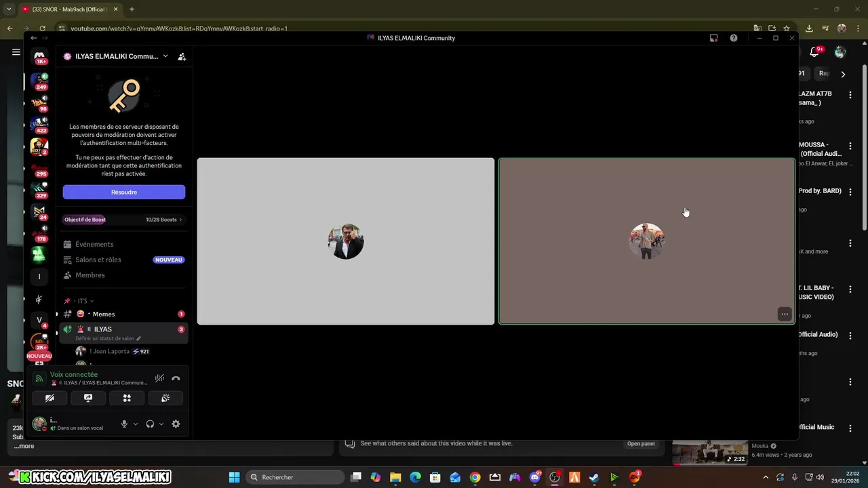Screen dimensions: 868x488
Task: Open the server with 24 badge
Action: coord(39,212)
